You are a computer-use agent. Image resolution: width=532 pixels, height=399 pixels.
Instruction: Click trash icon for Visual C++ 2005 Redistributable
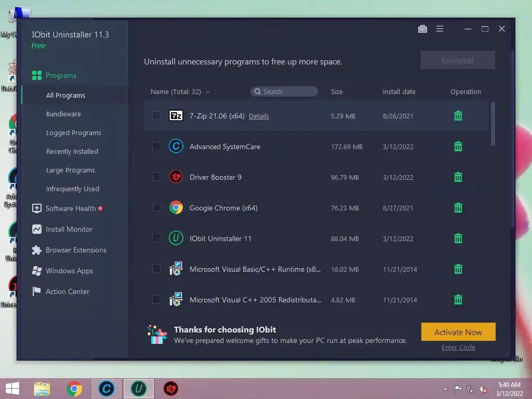point(458,300)
